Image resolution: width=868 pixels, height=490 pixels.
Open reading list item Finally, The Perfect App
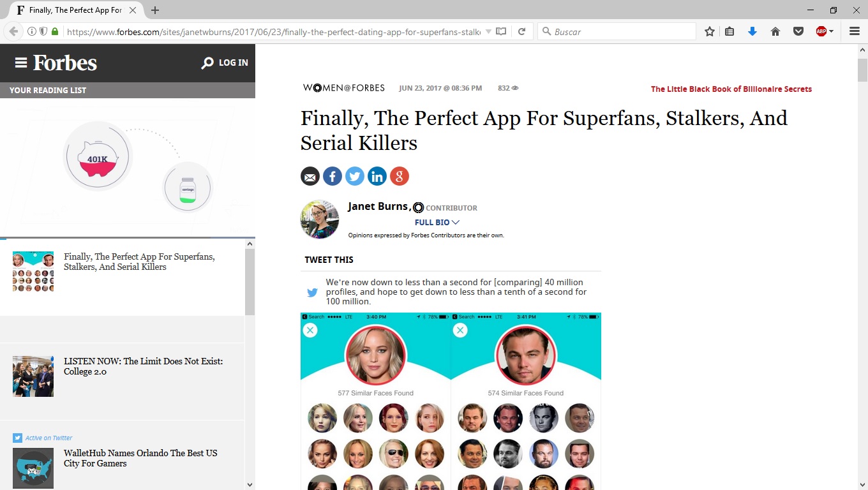(x=139, y=262)
